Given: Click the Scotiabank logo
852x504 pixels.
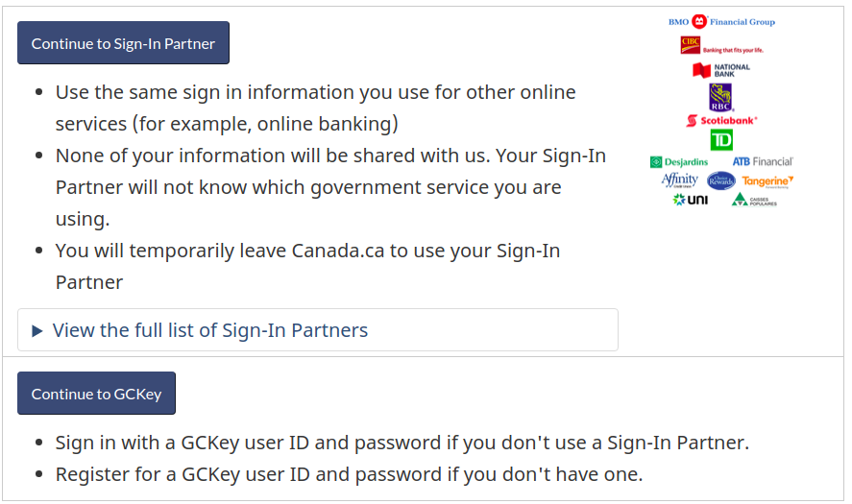Looking at the screenshot, I should (721, 121).
